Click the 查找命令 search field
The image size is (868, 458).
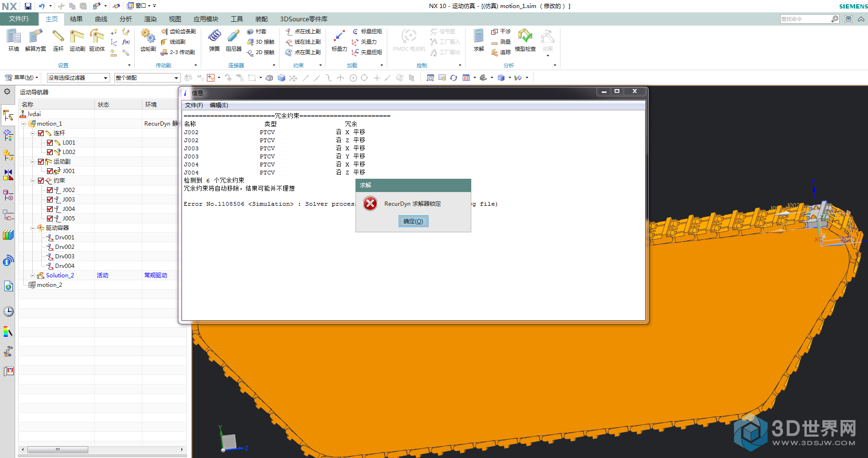click(x=805, y=19)
